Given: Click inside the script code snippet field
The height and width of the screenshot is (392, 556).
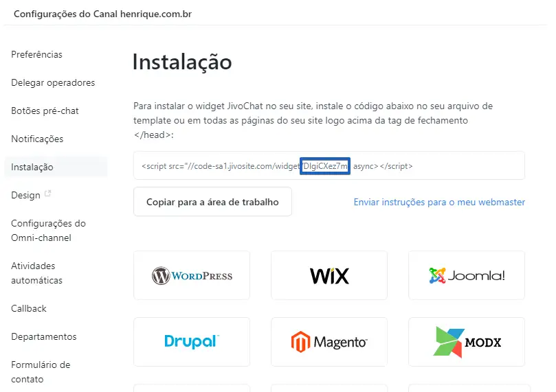Looking at the screenshot, I should 329,165.
